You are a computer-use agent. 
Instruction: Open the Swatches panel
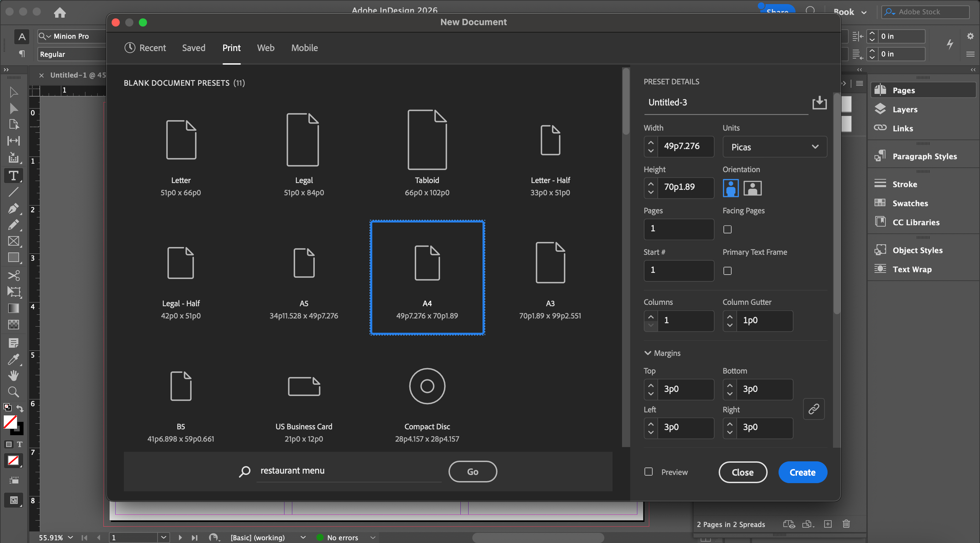(x=910, y=203)
